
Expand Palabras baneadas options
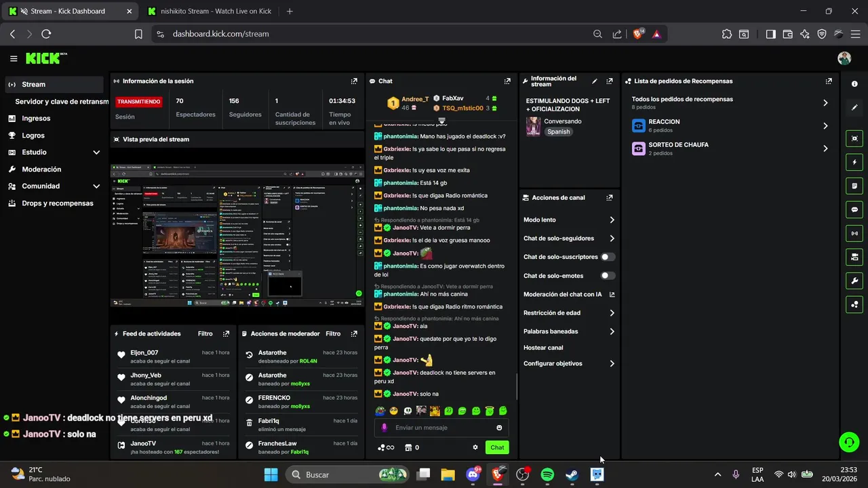coord(612,331)
